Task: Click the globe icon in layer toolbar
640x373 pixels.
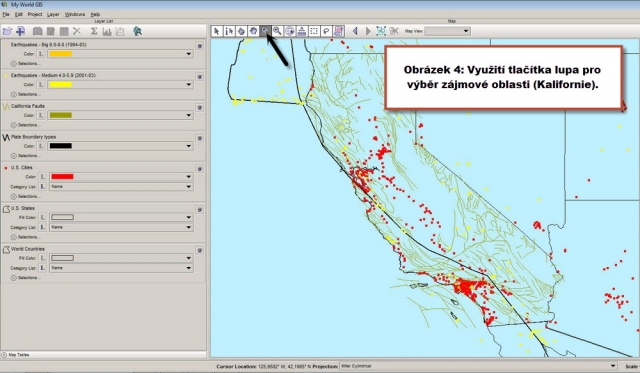Action: point(138,31)
